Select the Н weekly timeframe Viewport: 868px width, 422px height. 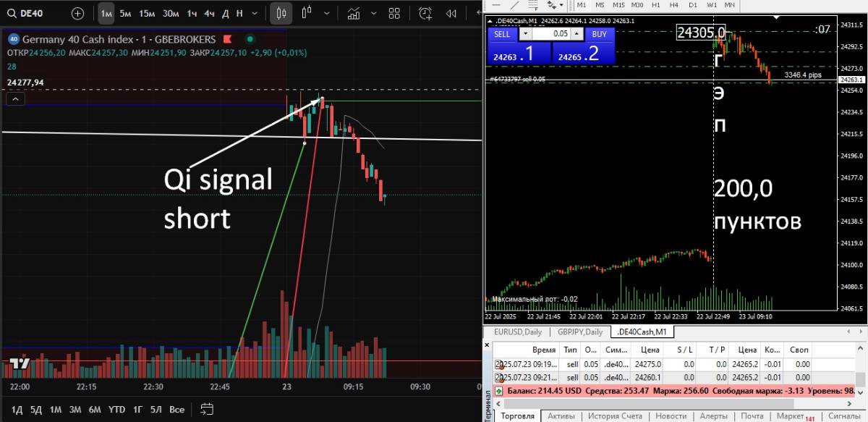click(x=239, y=13)
